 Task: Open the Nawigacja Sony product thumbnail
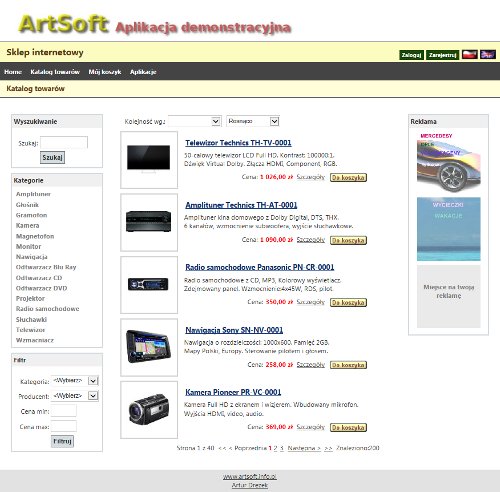click(x=149, y=347)
